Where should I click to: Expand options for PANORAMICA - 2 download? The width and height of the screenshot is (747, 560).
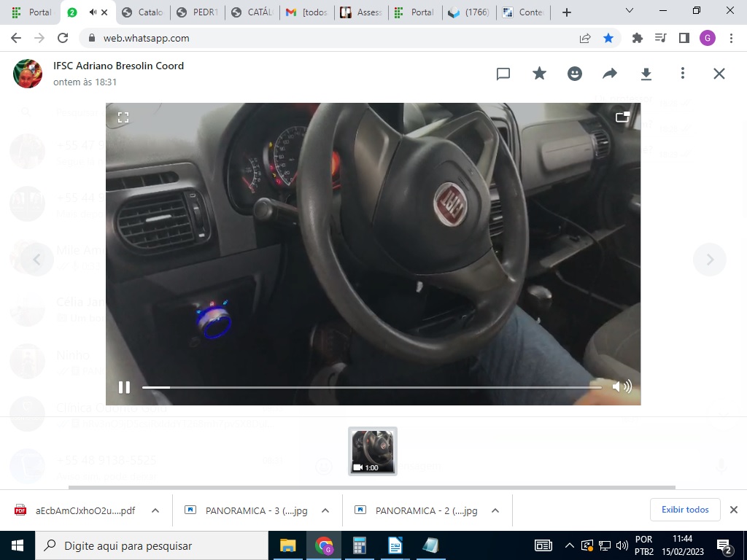(495, 510)
